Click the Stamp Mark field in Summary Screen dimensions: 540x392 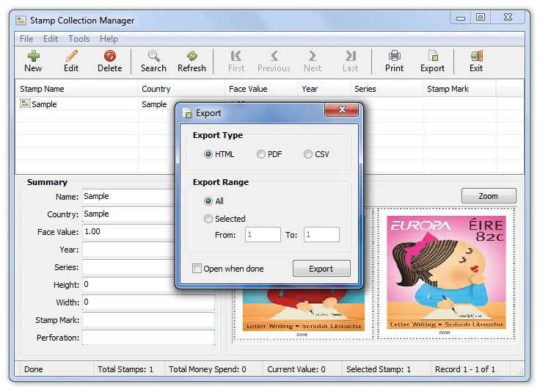point(148,319)
